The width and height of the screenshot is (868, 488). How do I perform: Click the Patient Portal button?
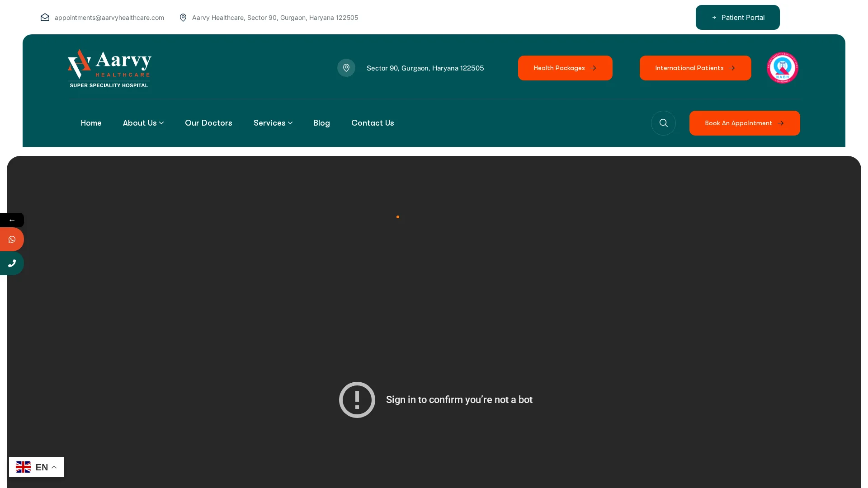pos(738,17)
